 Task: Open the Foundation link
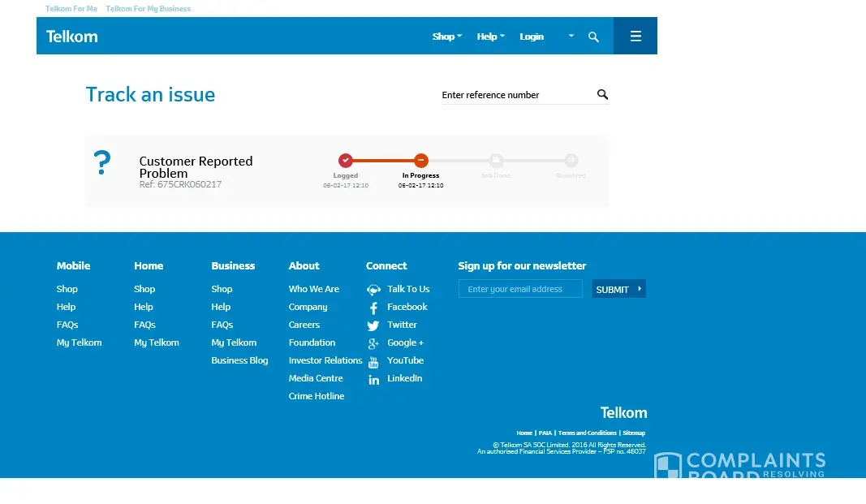tap(312, 342)
